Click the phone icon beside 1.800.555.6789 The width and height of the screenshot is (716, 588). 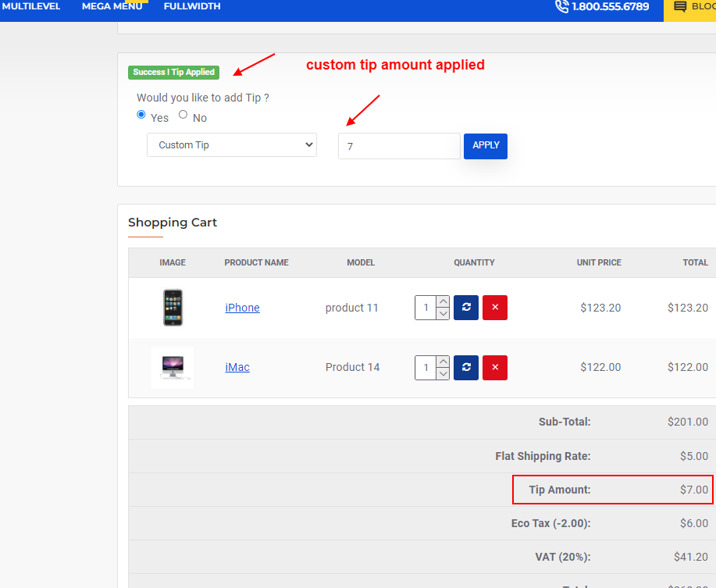[561, 6]
